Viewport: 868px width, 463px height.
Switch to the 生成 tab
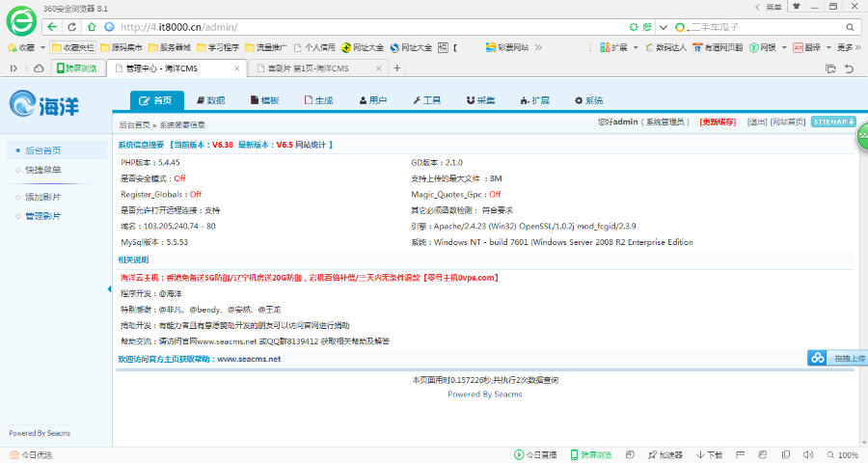319,100
